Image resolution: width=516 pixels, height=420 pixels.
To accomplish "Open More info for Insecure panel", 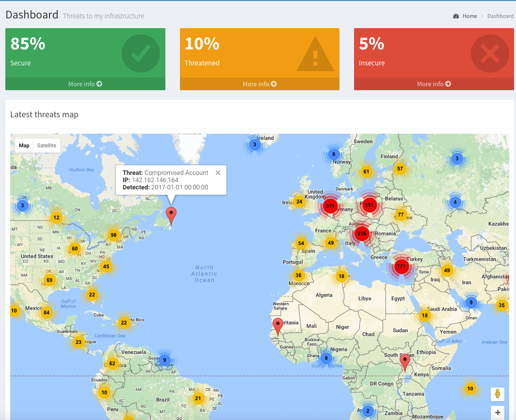I will [434, 84].
